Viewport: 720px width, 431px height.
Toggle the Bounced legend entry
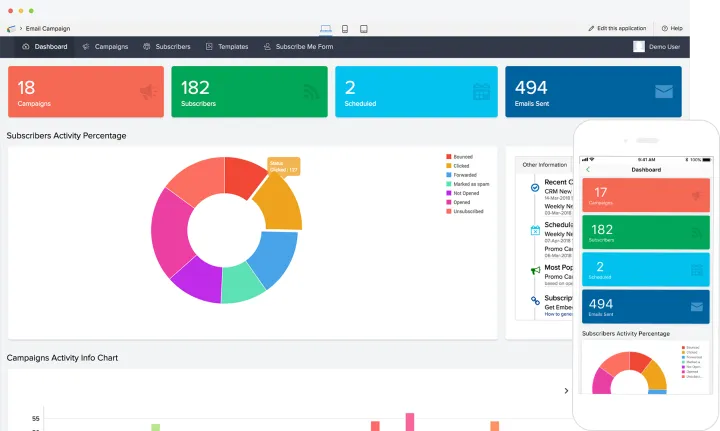[x=464, y=157]
